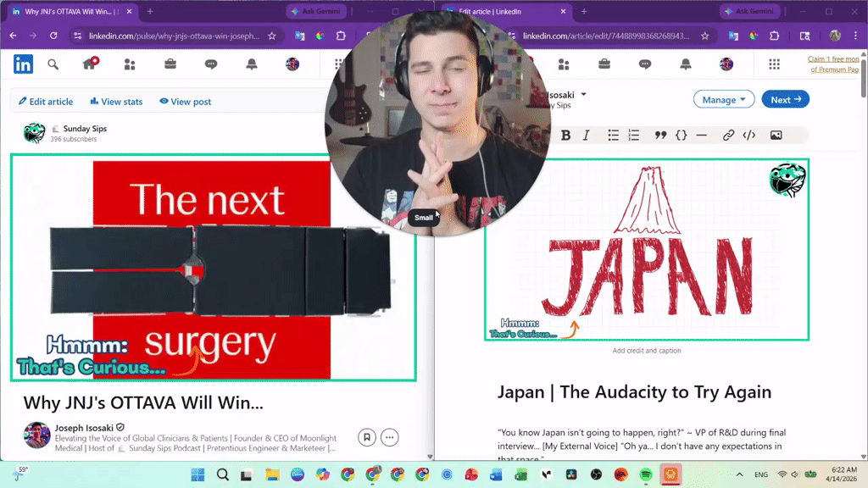Bookmark page star in right window
The width and height of the screenshot is (868, 488).
704,36
